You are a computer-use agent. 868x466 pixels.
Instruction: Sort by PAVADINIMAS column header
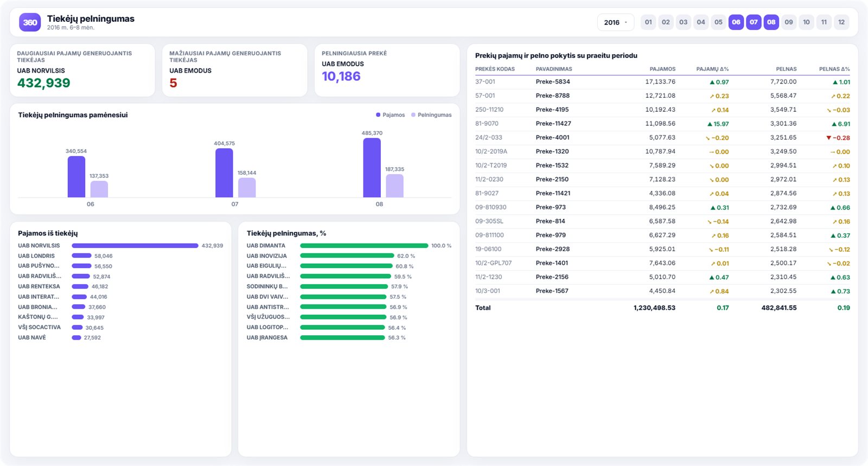pos(554,69)
